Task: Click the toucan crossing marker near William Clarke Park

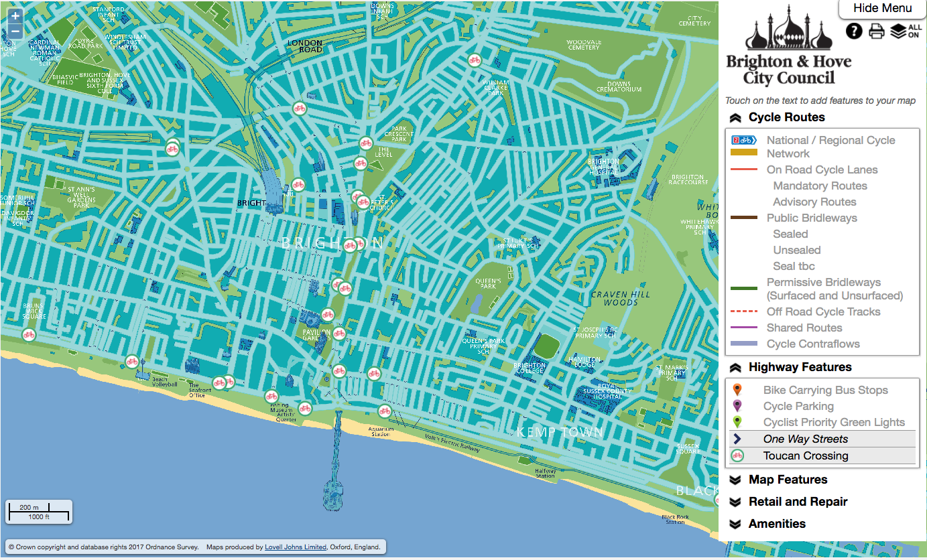Action: (475, 60)
